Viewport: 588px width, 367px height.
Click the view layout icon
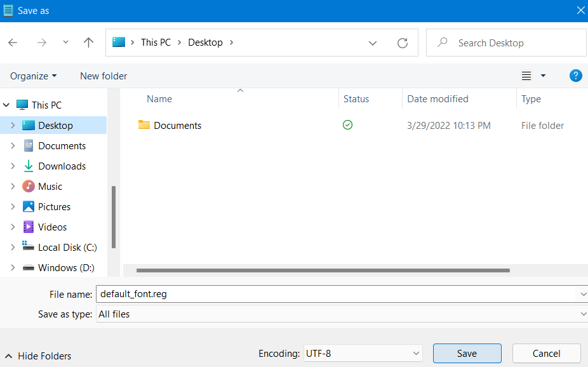point(526,76)
